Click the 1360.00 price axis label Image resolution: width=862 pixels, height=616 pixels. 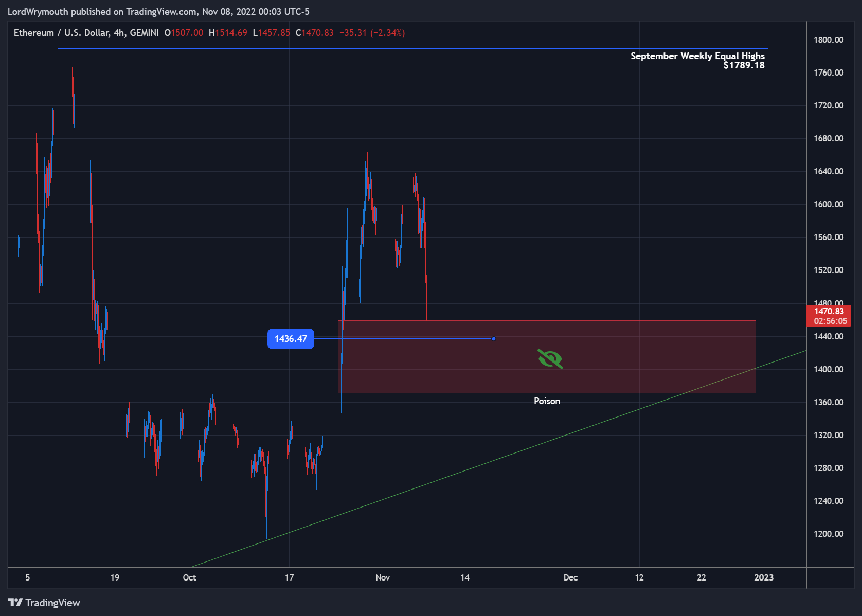point(829,402)
